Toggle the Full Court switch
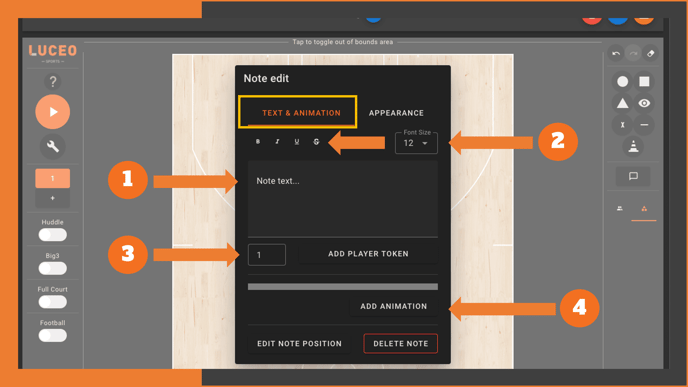Image resolution: width=688 pixels, height=387 pixels. coord(53,302)
